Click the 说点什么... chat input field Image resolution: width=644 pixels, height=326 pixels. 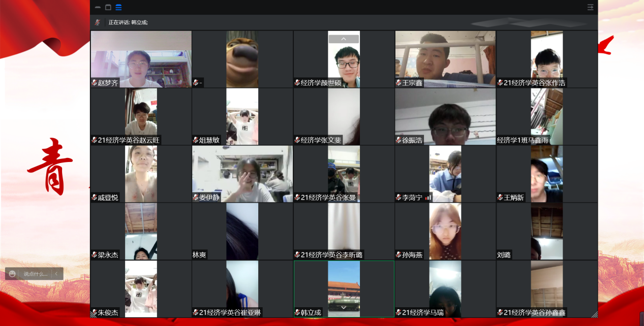(36, 274)
